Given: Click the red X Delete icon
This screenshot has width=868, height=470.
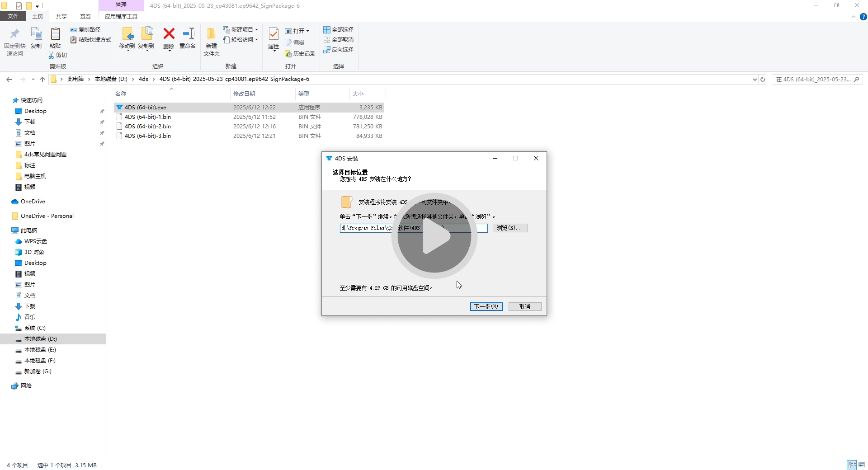Looking at the screenshot, I should click(x=169, y=34).
